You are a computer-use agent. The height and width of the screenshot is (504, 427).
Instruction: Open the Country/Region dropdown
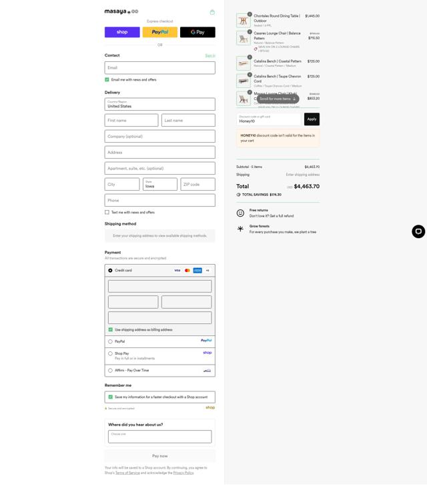[x=160, y=104]
